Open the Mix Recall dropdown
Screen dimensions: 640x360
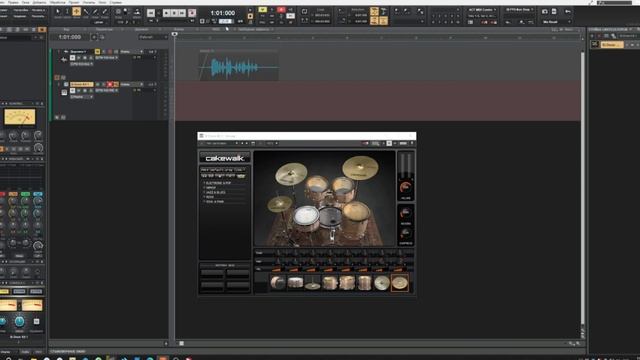click(556, 22)
